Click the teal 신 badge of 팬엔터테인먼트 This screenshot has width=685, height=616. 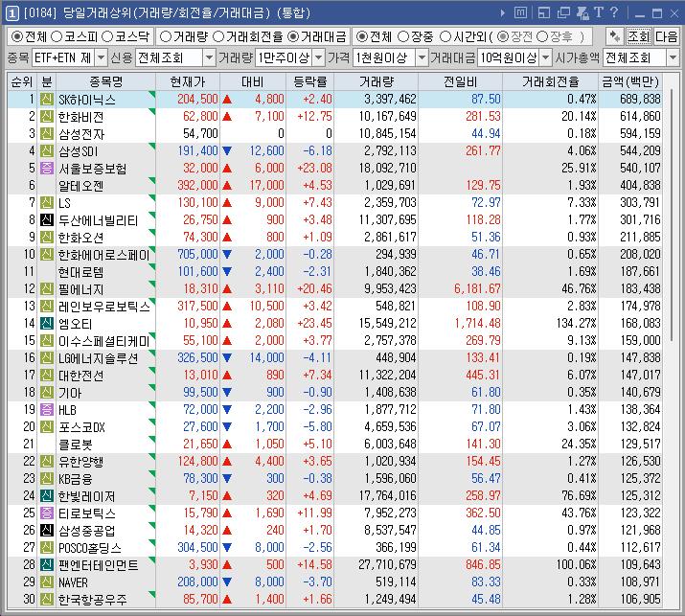tap(47, 564)
